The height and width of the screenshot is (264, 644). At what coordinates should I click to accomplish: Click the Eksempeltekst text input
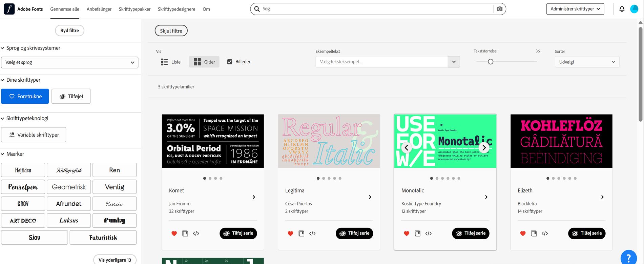point(382,62)
